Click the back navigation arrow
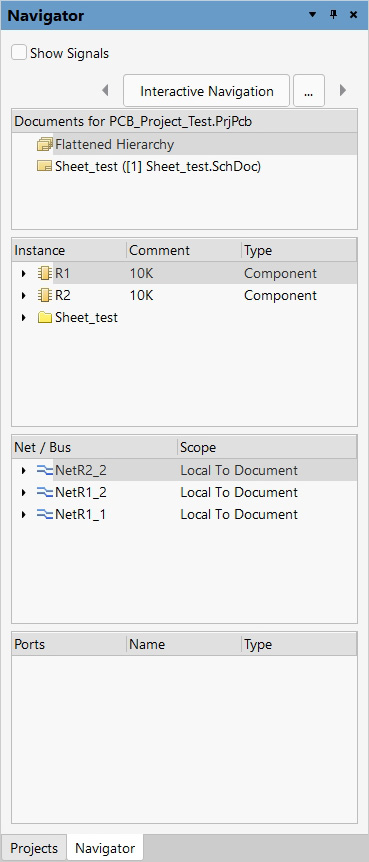The width and height of the screenshot is (369, 862). (x=105, y=90)
